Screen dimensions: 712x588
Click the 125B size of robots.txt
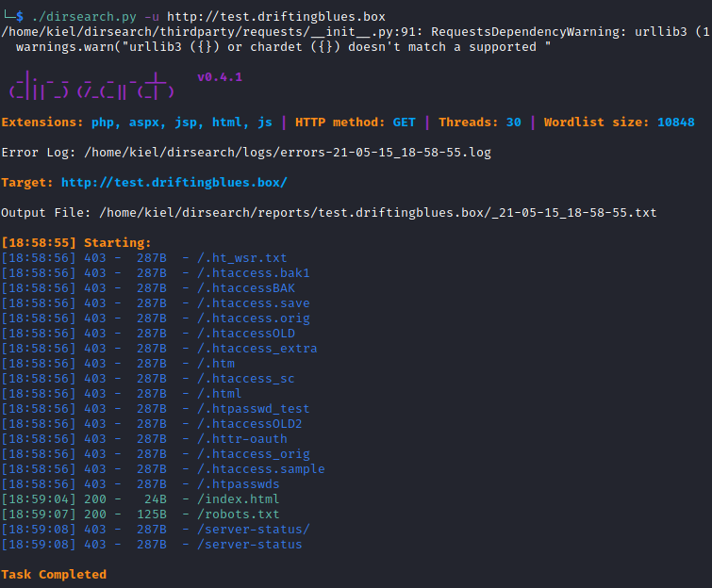coord(152,514)
